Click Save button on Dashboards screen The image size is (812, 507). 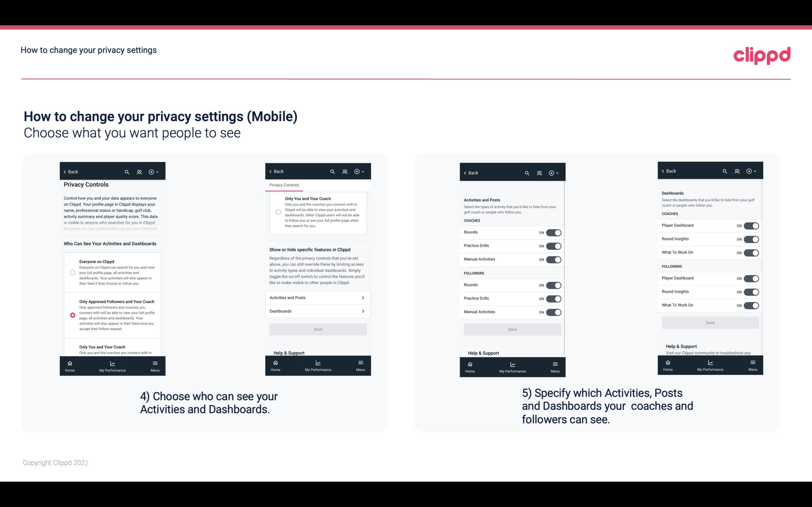click(710, 323)
